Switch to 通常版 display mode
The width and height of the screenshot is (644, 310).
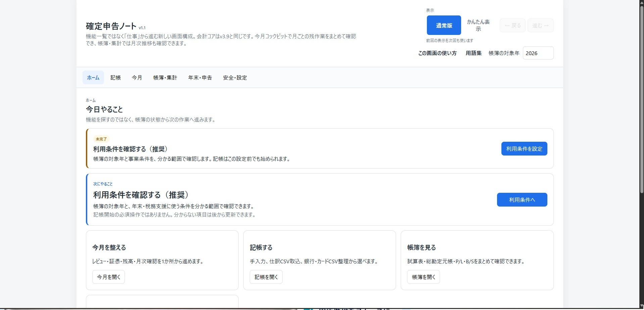(x=444, y=25)
